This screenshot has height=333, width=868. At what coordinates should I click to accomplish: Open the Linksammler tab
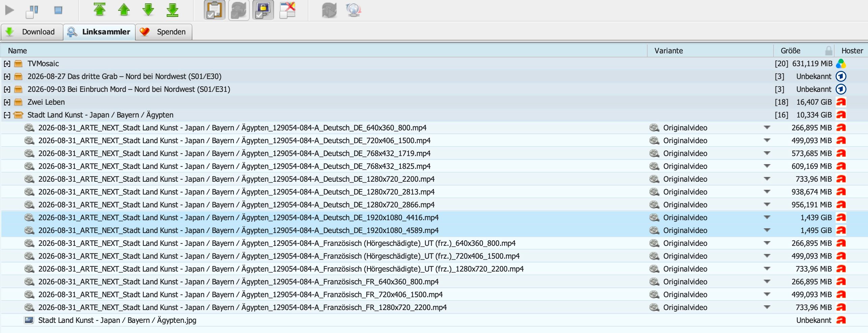pyautogui.click(x=99, y=32)
